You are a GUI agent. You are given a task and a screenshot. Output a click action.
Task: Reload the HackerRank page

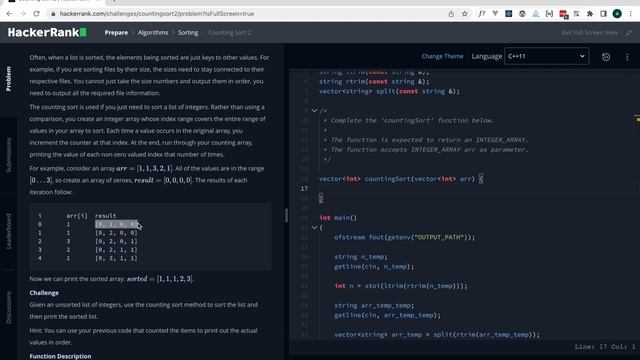(x=36, y=13)
